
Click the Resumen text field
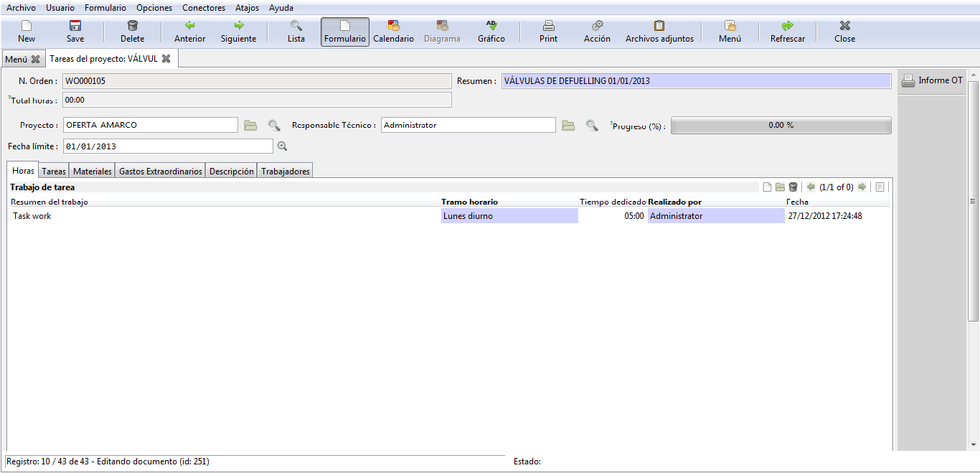click(x=695, y=81)
